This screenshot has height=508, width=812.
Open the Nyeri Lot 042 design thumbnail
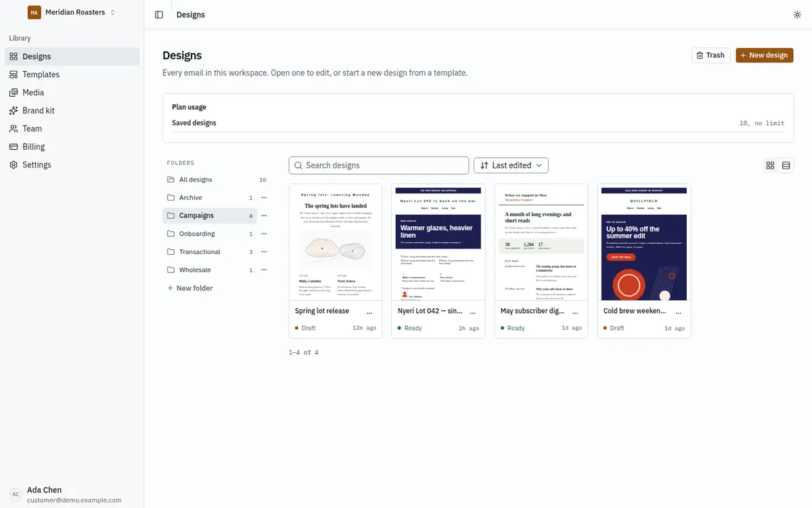[x=438, y=242]
